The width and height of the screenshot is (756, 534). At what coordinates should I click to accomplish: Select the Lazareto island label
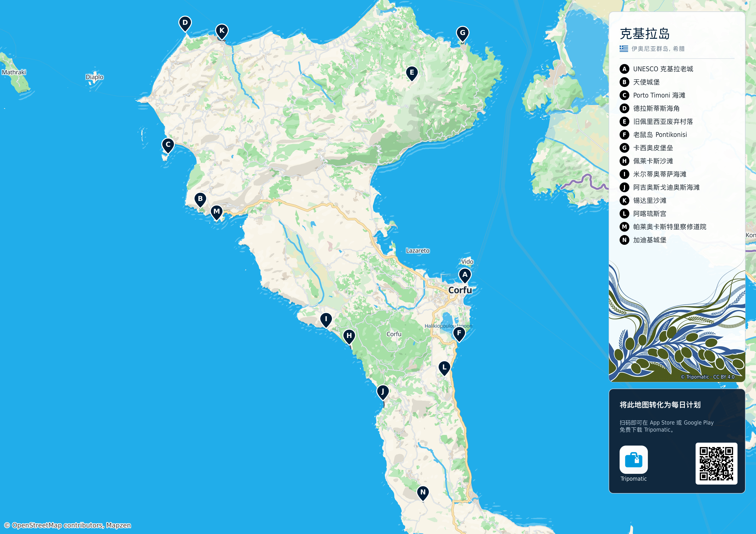click(x=417, y=251)
